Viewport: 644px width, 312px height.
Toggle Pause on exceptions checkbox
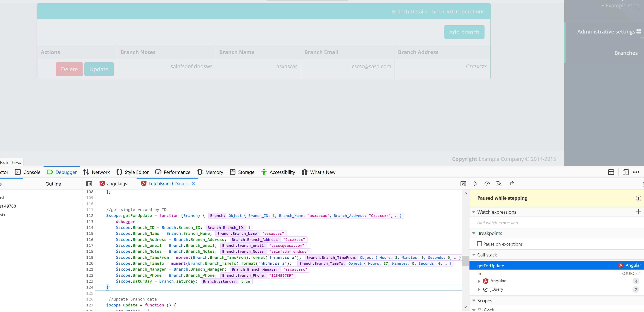tap(479, 244)
